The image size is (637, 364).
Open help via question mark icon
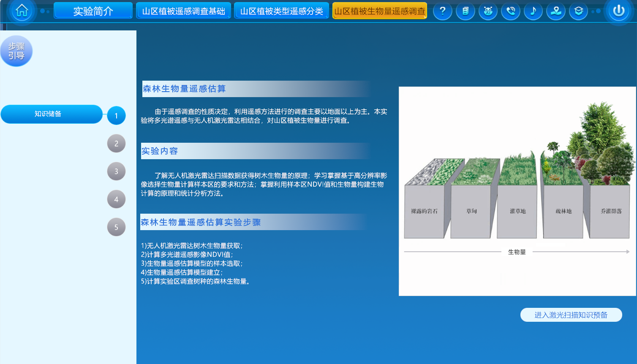442,11
